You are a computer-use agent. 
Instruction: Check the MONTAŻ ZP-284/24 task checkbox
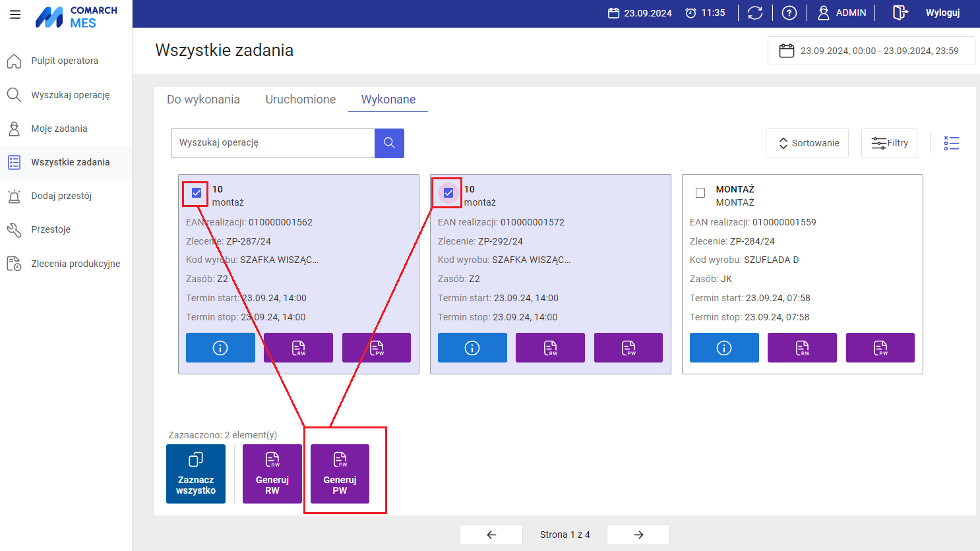700,192
